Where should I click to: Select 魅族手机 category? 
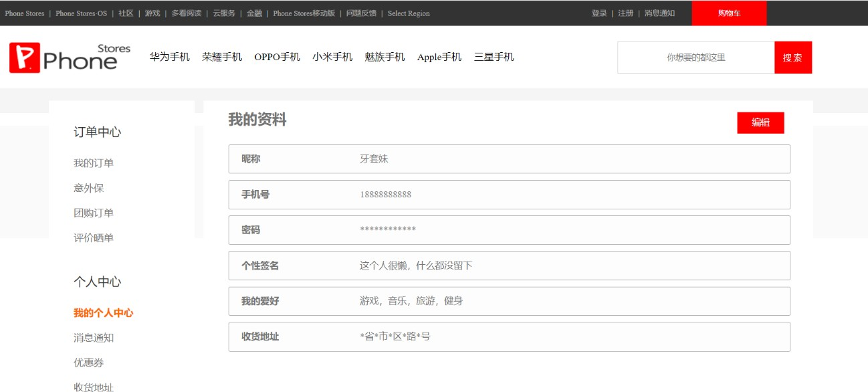(385, 58)
